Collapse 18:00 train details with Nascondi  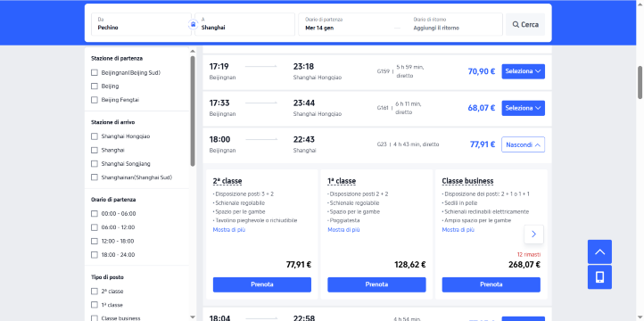523,144
